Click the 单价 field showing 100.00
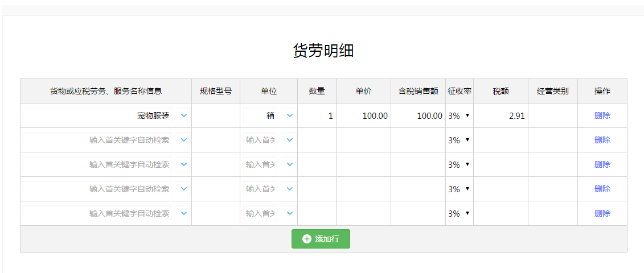The image size is (644, 273). (363, 116)
